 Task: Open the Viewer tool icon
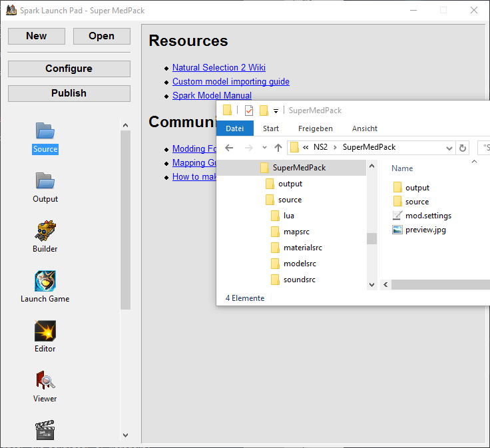(x=45, y=380)
